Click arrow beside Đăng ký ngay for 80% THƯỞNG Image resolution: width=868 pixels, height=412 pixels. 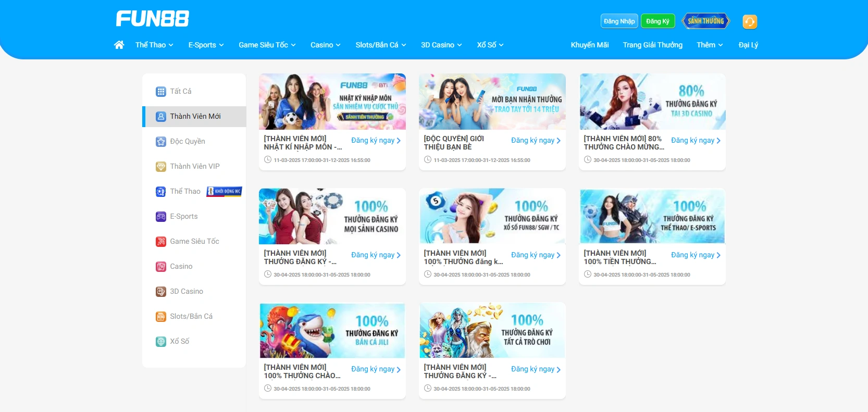coord(718,141)
